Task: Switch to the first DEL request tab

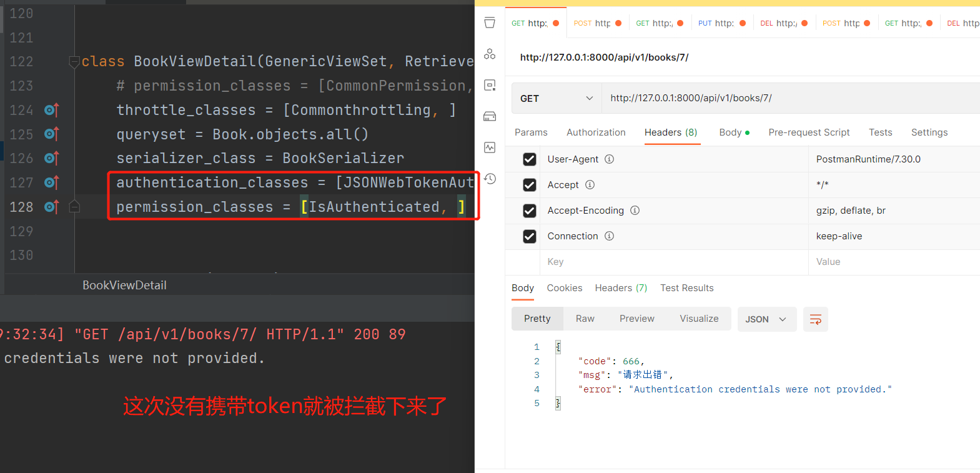Action: pos(784,23)
